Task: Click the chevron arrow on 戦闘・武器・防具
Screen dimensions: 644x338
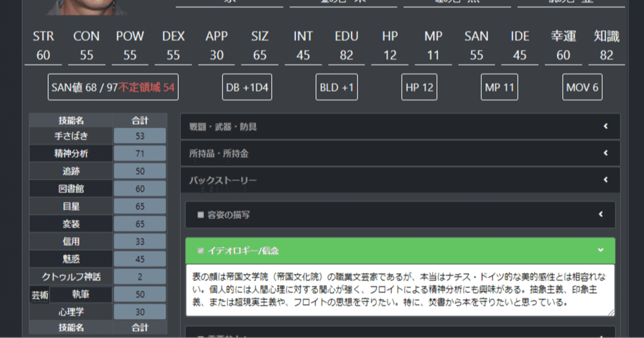Action: tap(606, 126)
